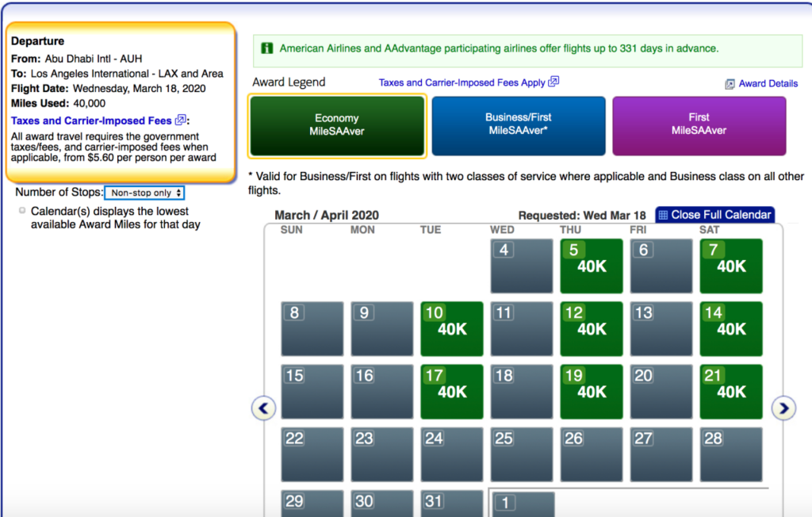The height and width of the screenshot is (517, 812).
Task: Click April 1 date cell
Action: coord(523,504)
